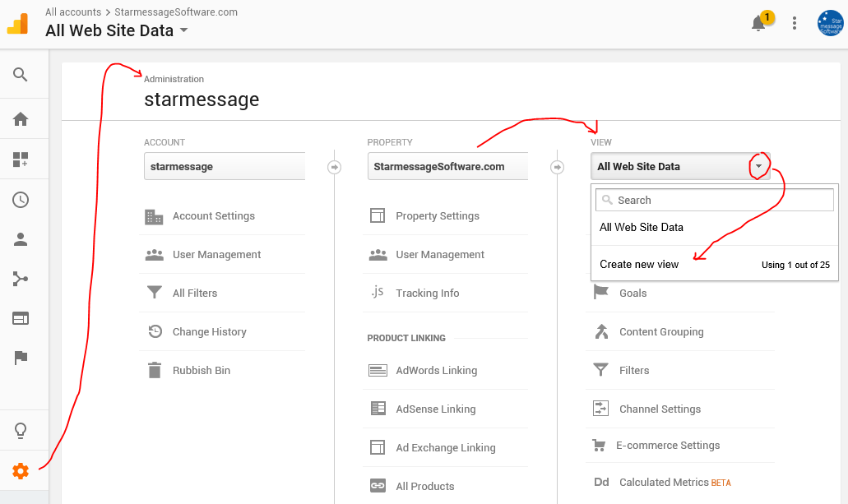Open AdWords Linking
The width and height of the screenshot is (848, 504).
(437, 371)
